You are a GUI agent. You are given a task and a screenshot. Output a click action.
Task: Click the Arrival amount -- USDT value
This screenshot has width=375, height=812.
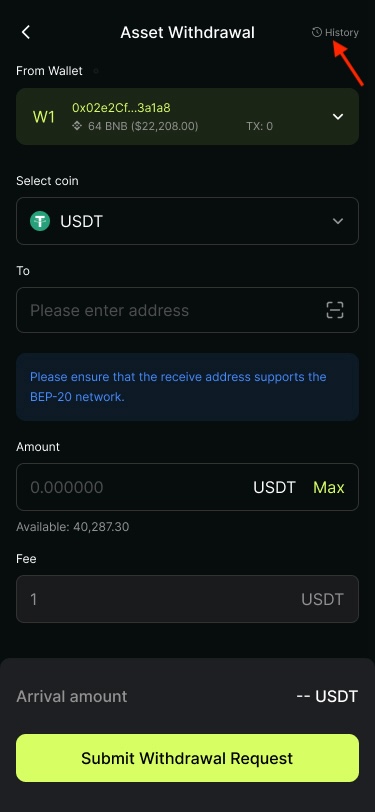click(327, 696)
